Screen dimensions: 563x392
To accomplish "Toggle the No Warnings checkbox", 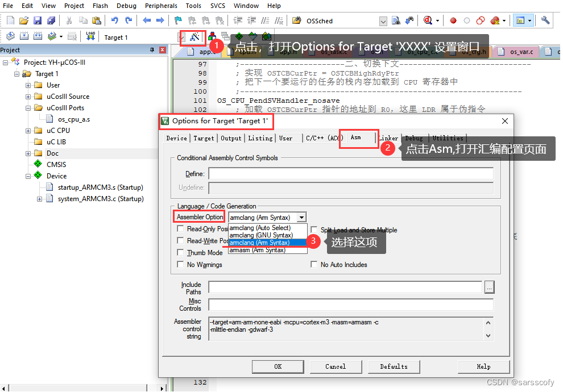I will click(x=181, y=264).
